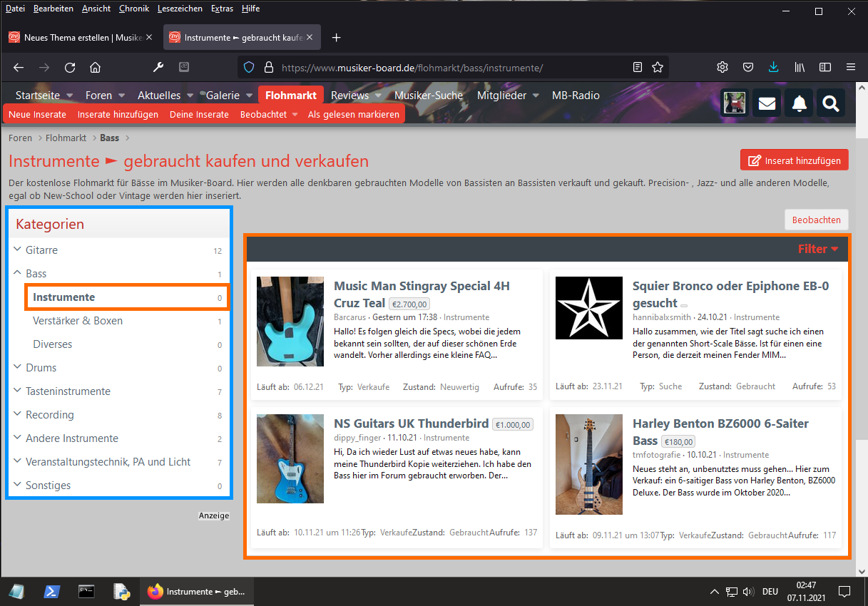
Task: Open the Python icon in the taskbar
Action: click(x=121, y=592)
